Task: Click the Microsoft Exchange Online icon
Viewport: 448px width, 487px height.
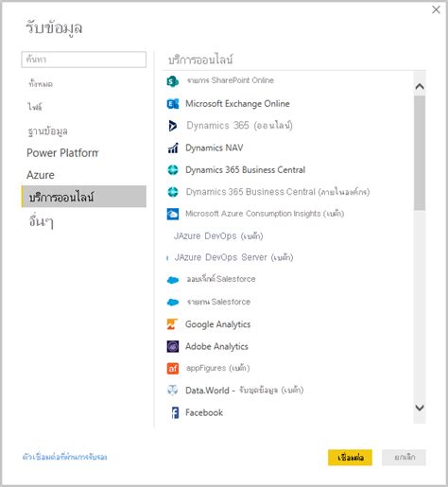Action: (173, 104)
